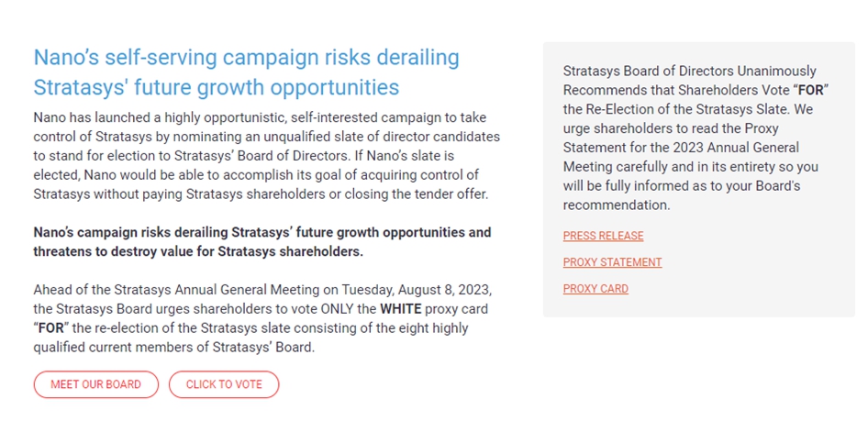Open the PRESS RELEASE link
The width and height of the screenshot is (868, 432).
[x=603, y=236]
